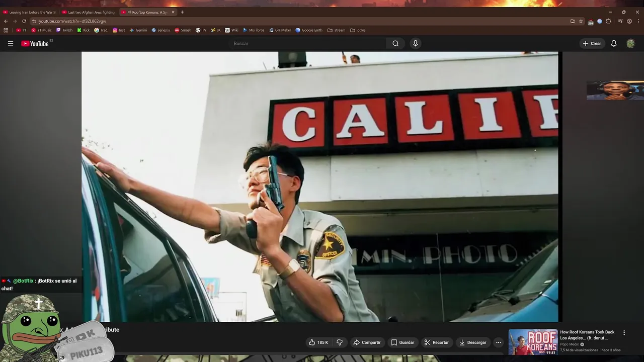Open the Chrome profile icon
The width and height of the screenshot is (644, 362).
[629, 21]
